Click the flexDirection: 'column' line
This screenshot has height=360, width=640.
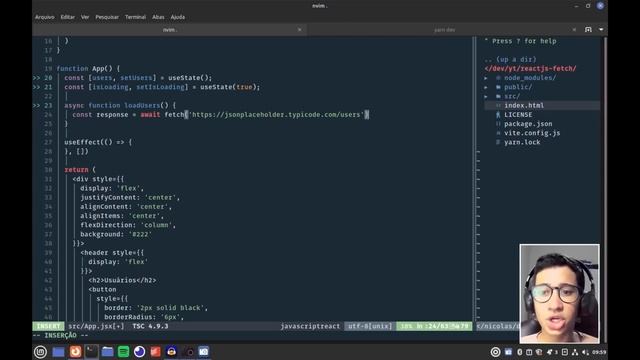[128, 225]
